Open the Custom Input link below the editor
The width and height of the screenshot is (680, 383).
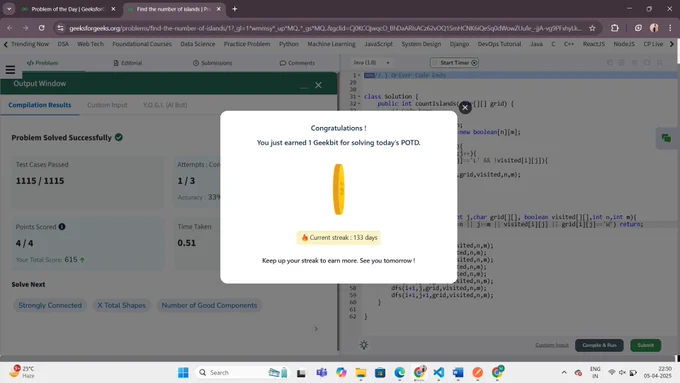click(552, 345)
